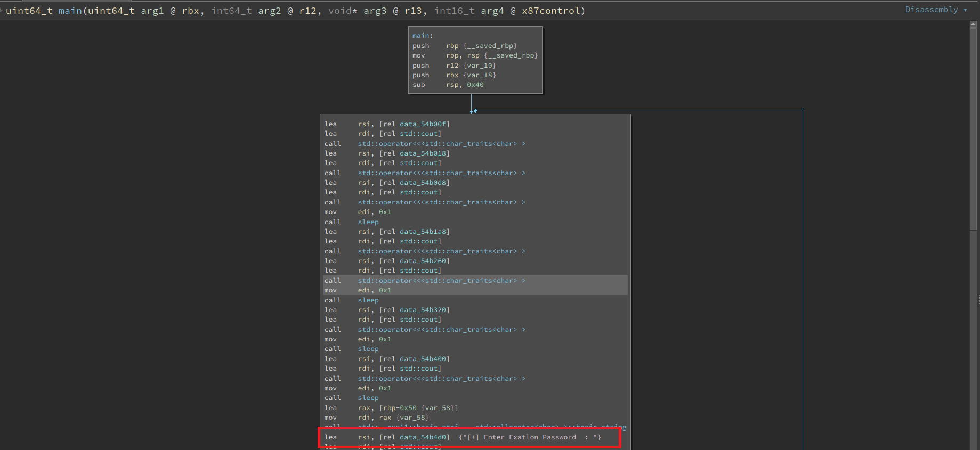The width and height of the screenshot is (980, 450).
Task: Click the dropdown arrow beside Disassembly
Action: click(x=965, y=10)
